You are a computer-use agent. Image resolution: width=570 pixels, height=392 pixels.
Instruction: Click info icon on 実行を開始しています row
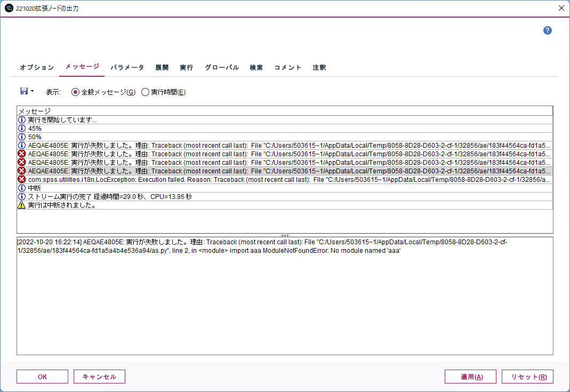pos(22,119)
